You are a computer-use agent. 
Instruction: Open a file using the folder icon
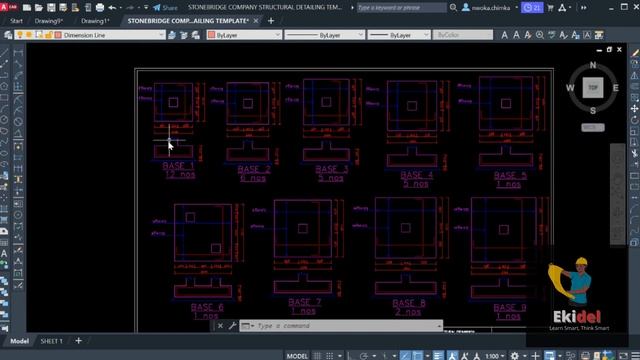click(39, 7)
